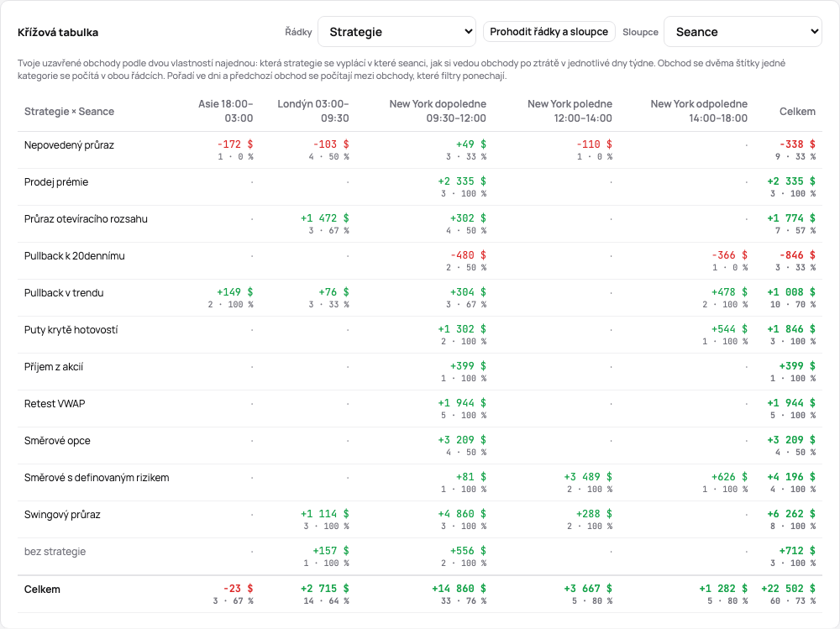Click the Asie 18:00–03:00 column header

tap(225, 111)
